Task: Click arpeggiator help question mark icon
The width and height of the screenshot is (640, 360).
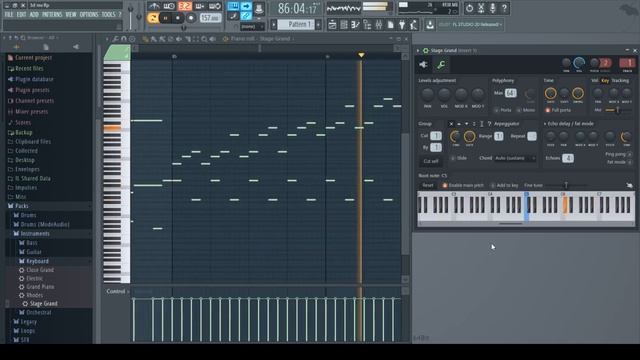Action: coord(489,124)
